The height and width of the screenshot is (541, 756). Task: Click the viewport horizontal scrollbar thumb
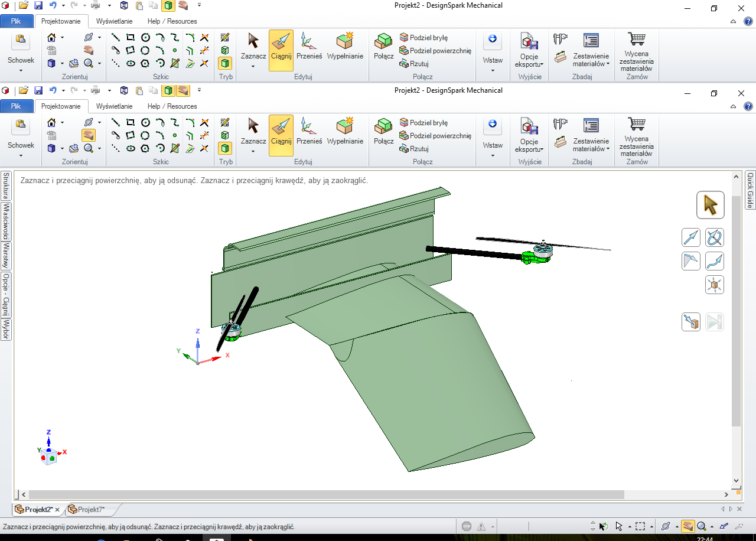(x=325, y=494)
